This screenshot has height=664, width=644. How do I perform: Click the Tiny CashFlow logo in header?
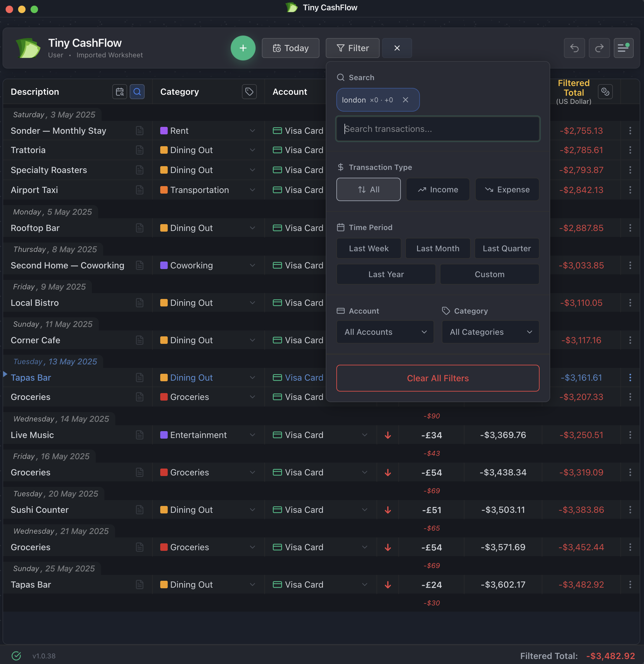(28, 48)
